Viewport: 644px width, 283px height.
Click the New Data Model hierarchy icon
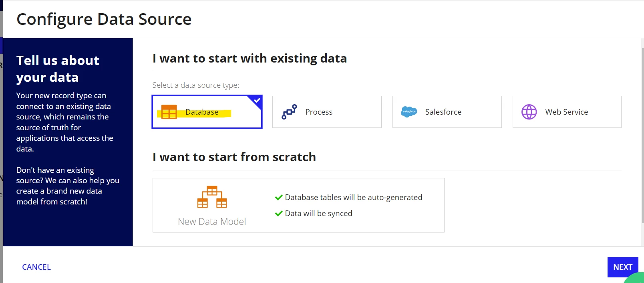click(212, 197)
